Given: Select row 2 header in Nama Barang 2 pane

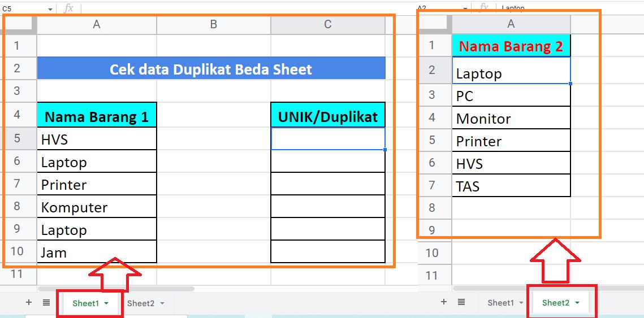Looking at the screenshot, I should pos(431,70).
